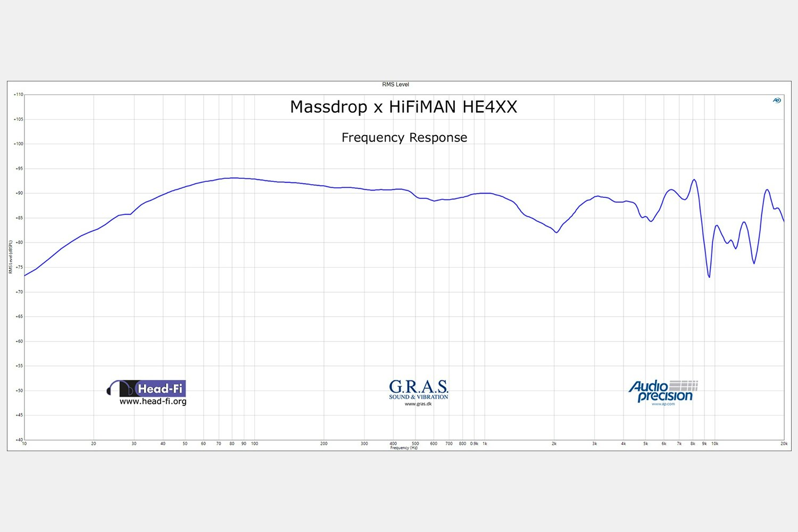798x532 pixels.
Task: Click the +110 tick on y-axis
Action: (x=18, y=95)
